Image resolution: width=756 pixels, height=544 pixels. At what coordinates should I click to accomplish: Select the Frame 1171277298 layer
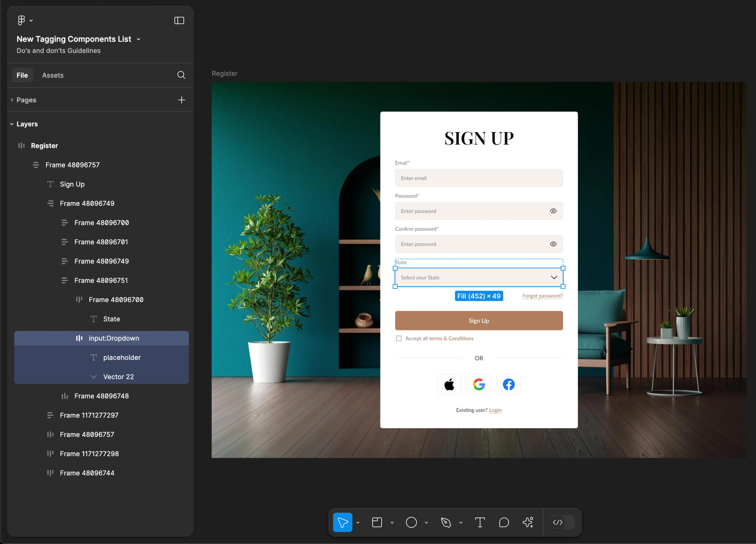tap(101, 454)
